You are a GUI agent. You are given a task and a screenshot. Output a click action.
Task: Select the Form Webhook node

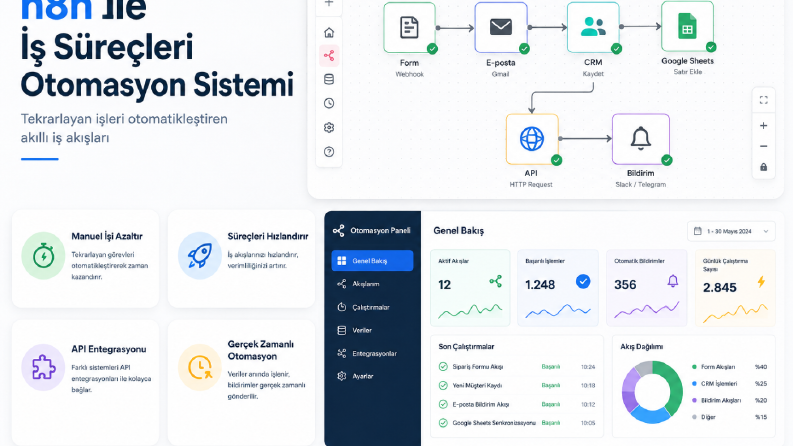point(410,28)
